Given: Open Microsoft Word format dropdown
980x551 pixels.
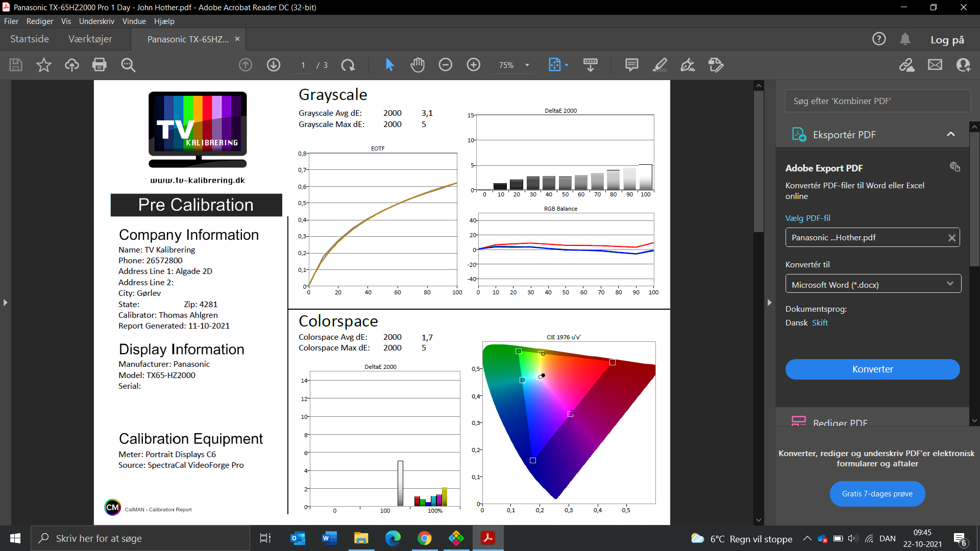Looking at the screenshot, I should coord(873,284).
